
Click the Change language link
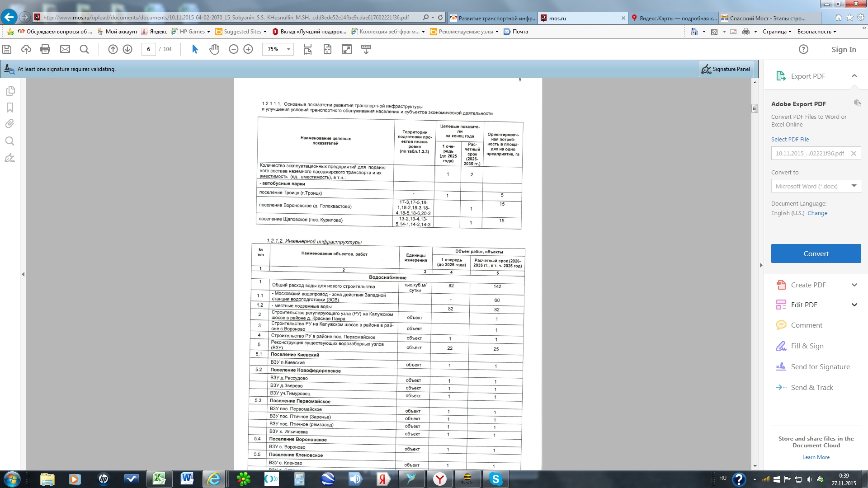(817, 213)
